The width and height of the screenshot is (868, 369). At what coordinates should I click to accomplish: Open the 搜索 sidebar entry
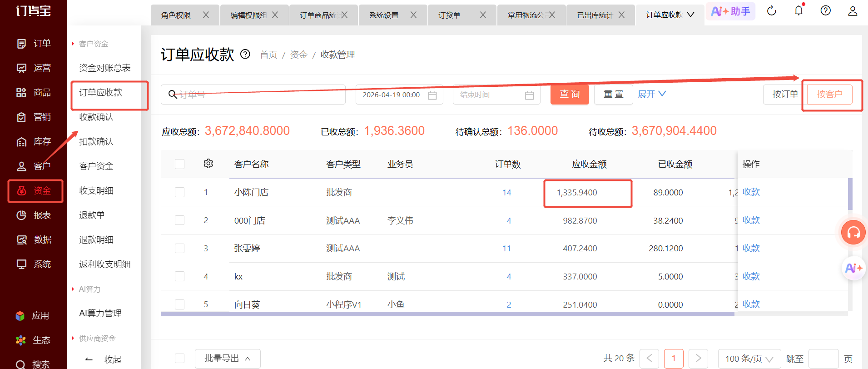click(x=33, y=364)
